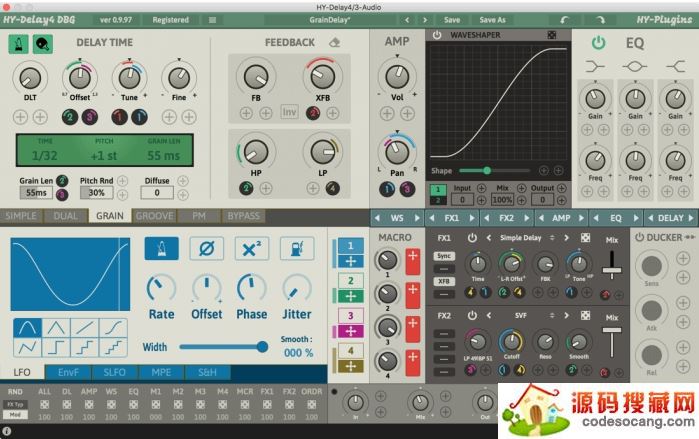Open the FX2 SVF effect selector

click(x=519, y=315)
